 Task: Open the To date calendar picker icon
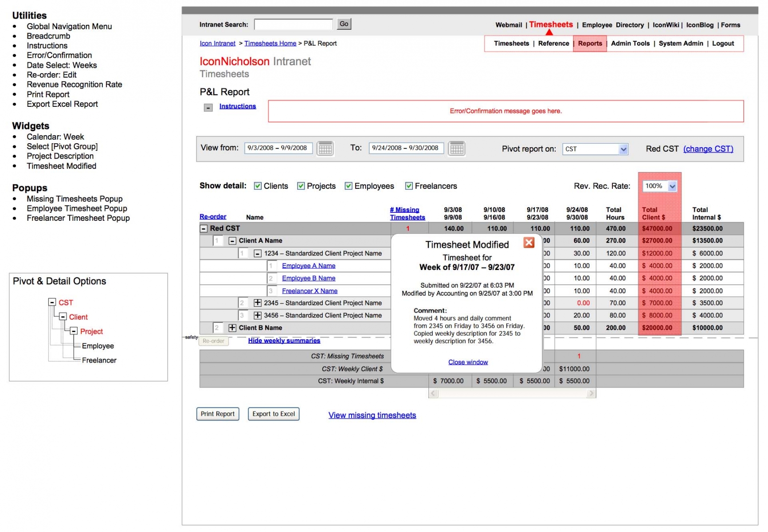click(x=457, y=148)
